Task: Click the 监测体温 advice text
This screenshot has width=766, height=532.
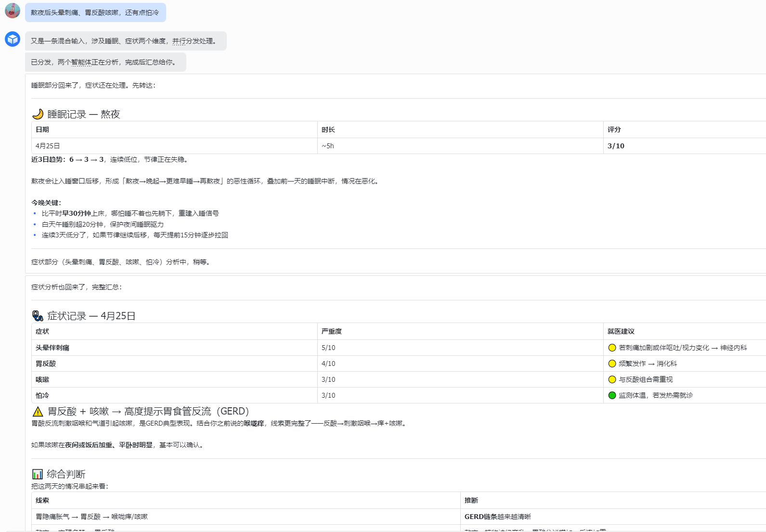Action: (656, 395)
